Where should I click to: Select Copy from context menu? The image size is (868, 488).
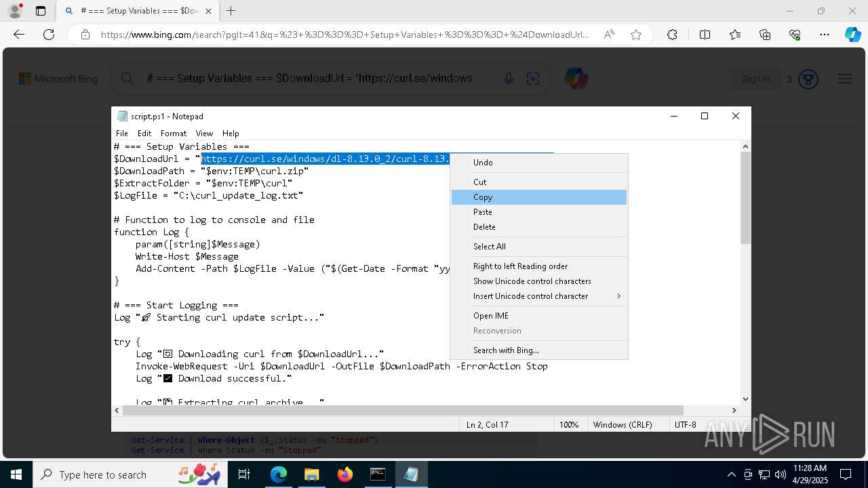[x=539, y=197]
